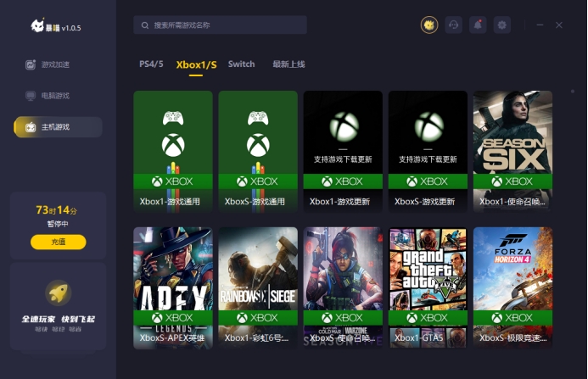Select the XboxS-APEX英雄 game card
This screenshot has width=588, height=379.
173,288
